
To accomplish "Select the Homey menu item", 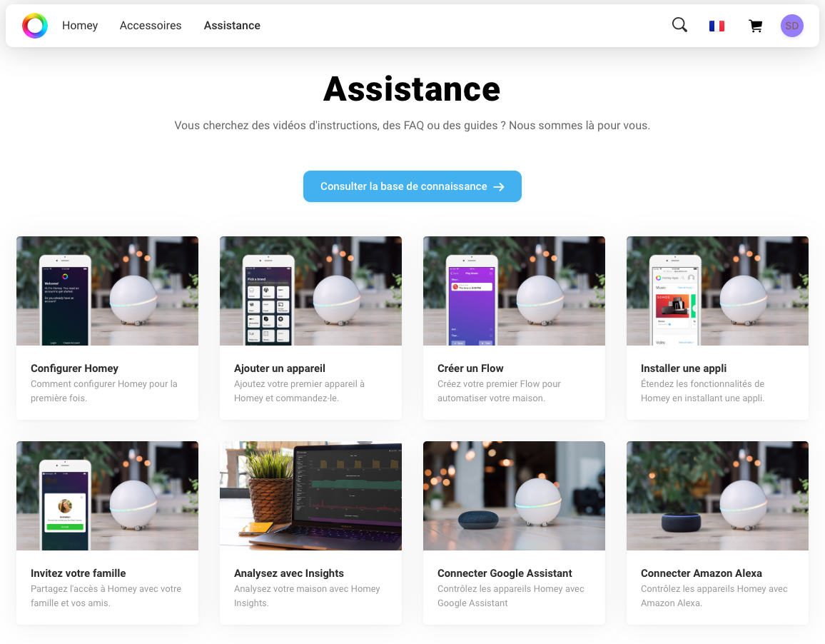I will (79, 25).
